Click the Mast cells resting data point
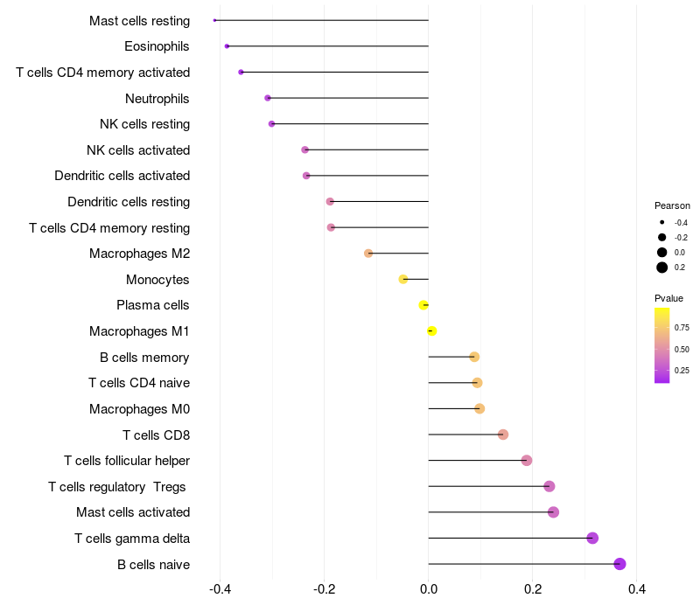Screen dimensions: 700x612 tap(214, 20)
